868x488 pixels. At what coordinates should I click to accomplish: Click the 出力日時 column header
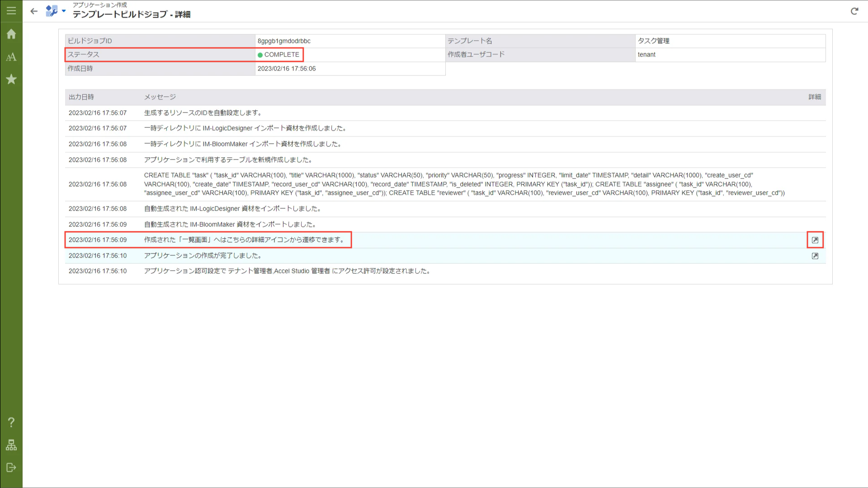pyautogui.click(x=81, y=97)
